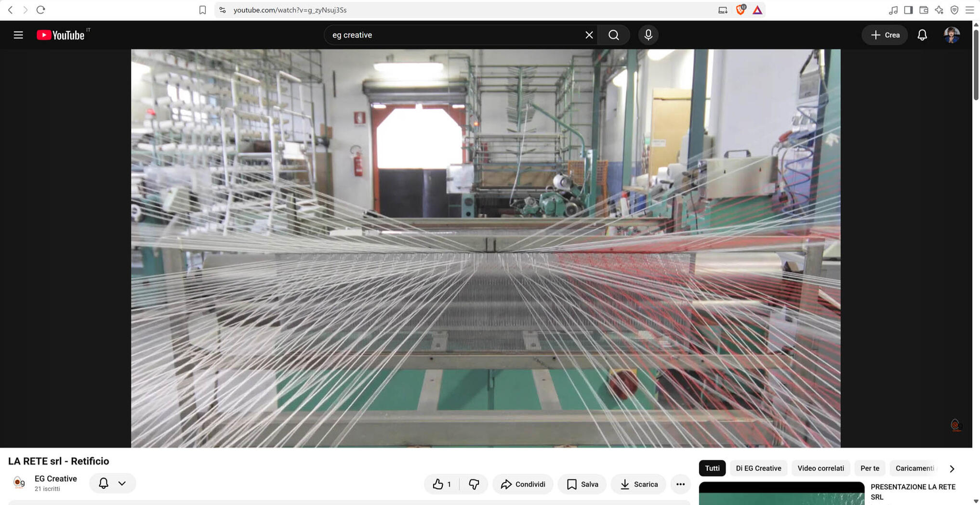Click the Scarica download button

click(x=638, y=484)
